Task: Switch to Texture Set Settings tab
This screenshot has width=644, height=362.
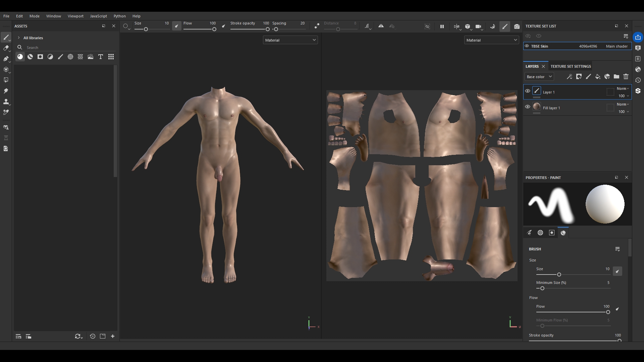Action: click(571, 66)
